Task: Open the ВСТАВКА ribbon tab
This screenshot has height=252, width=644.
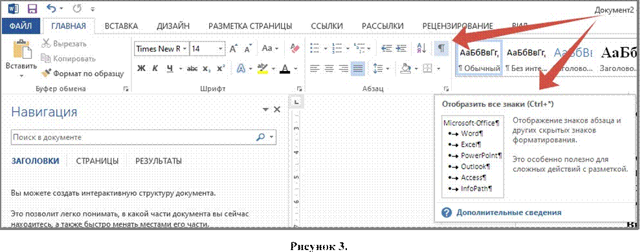Action: [121, 26]
